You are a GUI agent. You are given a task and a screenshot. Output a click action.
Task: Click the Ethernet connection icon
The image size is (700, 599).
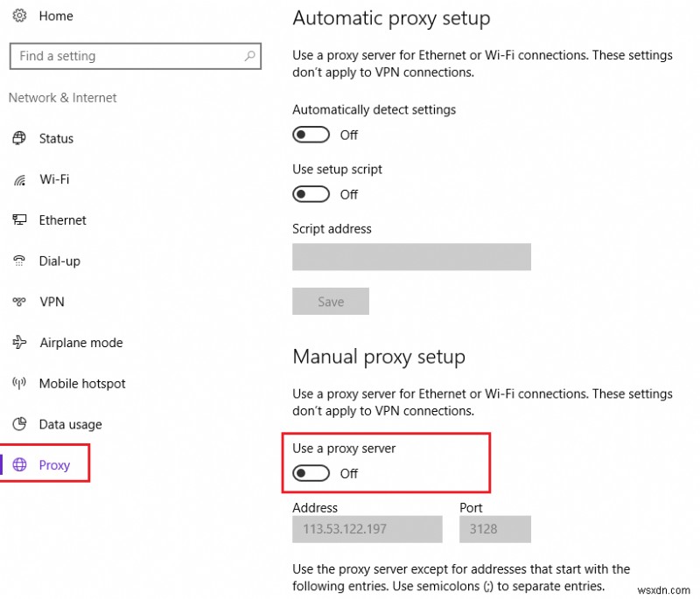pos(19,220)
